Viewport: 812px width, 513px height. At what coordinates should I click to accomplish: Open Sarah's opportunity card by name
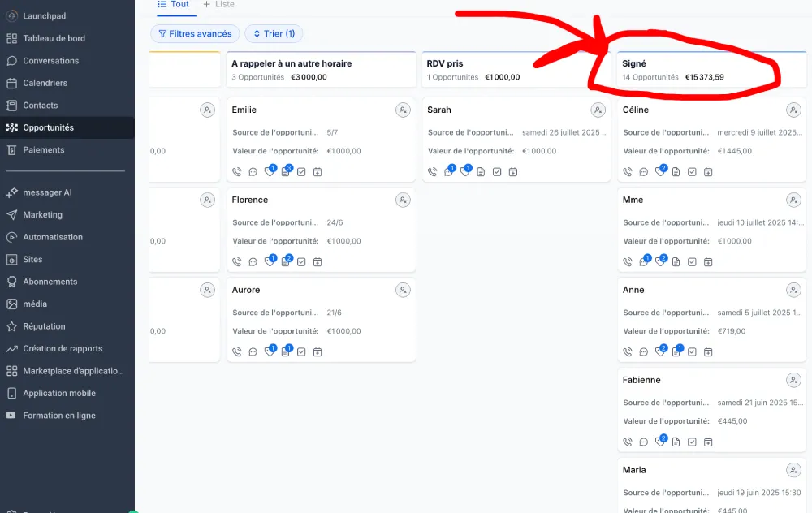tap(439, 110)
